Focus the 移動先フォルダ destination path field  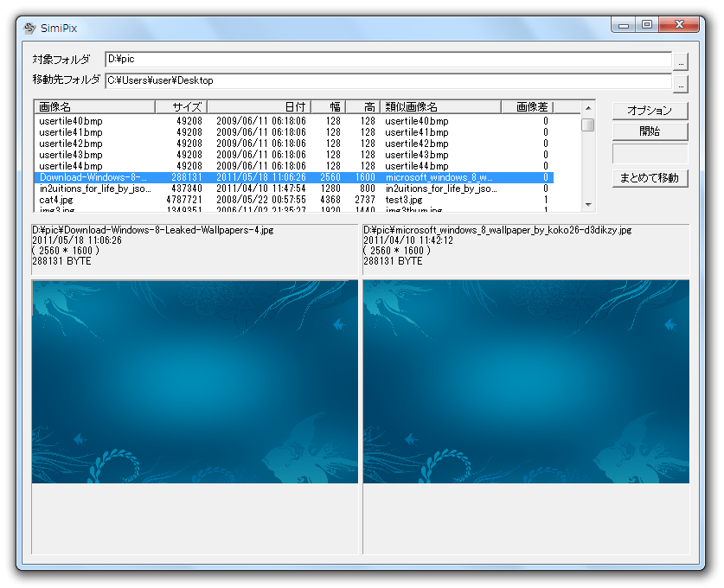tap(388, 80)
